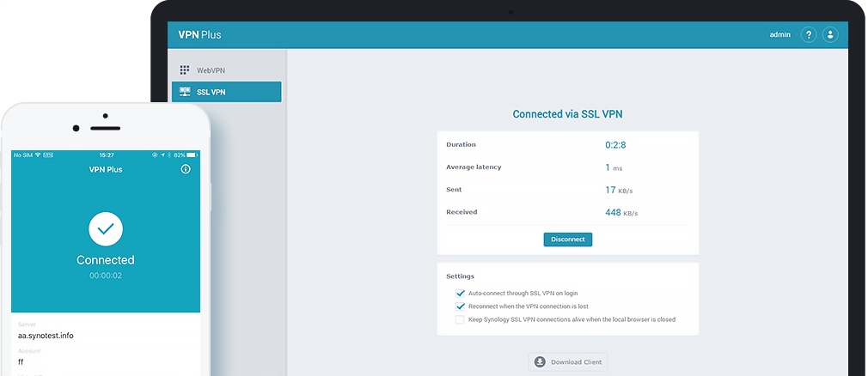Toggle Reconnect when VPN connection is lost
Screen dimensions: 868x376
point(460,306)
